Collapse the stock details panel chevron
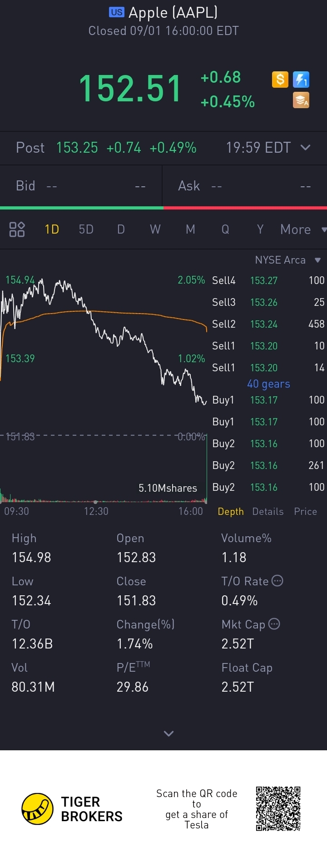Image resolution: width=327 pixels, height=868 pixels. [168, 733]
